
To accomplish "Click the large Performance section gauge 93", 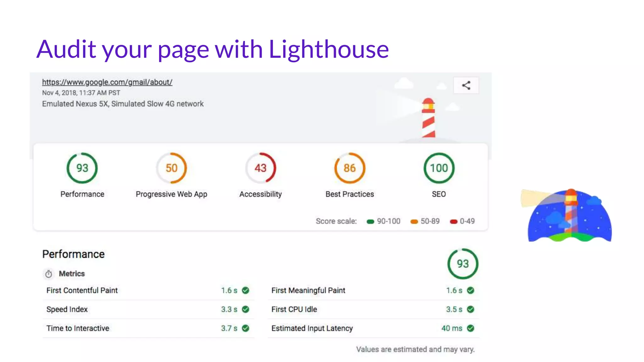I will pos(463,264).
